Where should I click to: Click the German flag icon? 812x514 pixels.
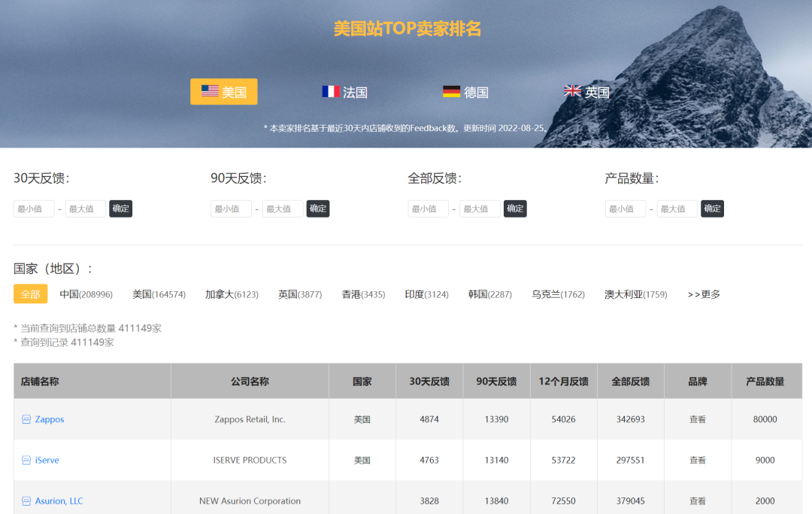pyautogui.click(x=452, y=91)
